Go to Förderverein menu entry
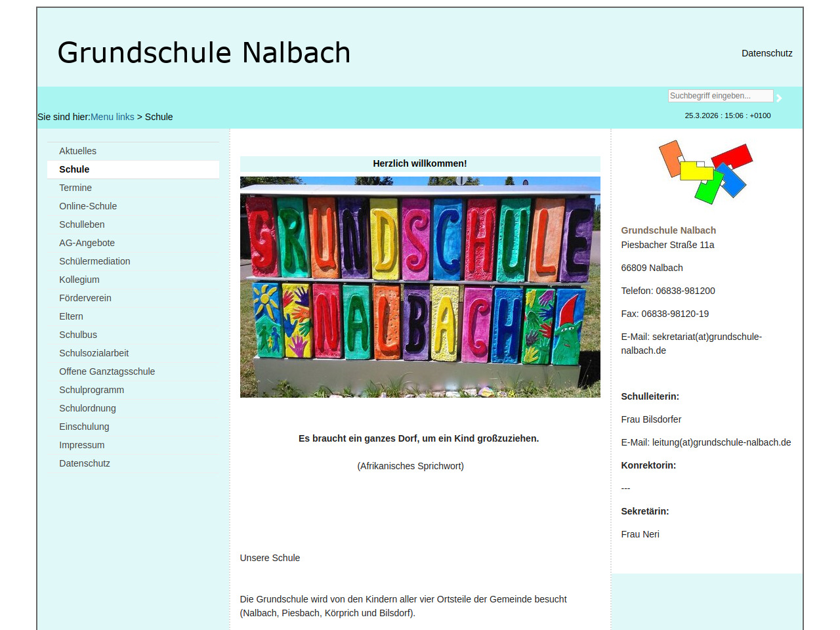Viewport: 840px width, 630px height. coord(85,298)
